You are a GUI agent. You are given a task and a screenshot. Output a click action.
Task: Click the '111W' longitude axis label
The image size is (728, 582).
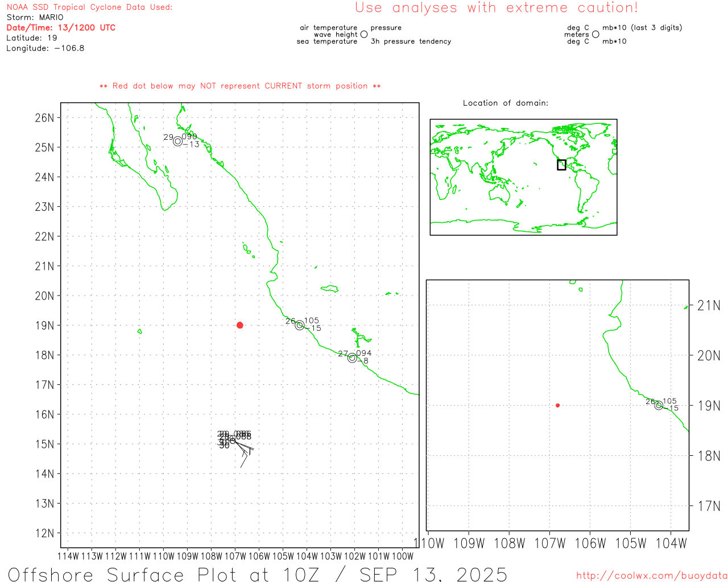click(x=140, y=556)
